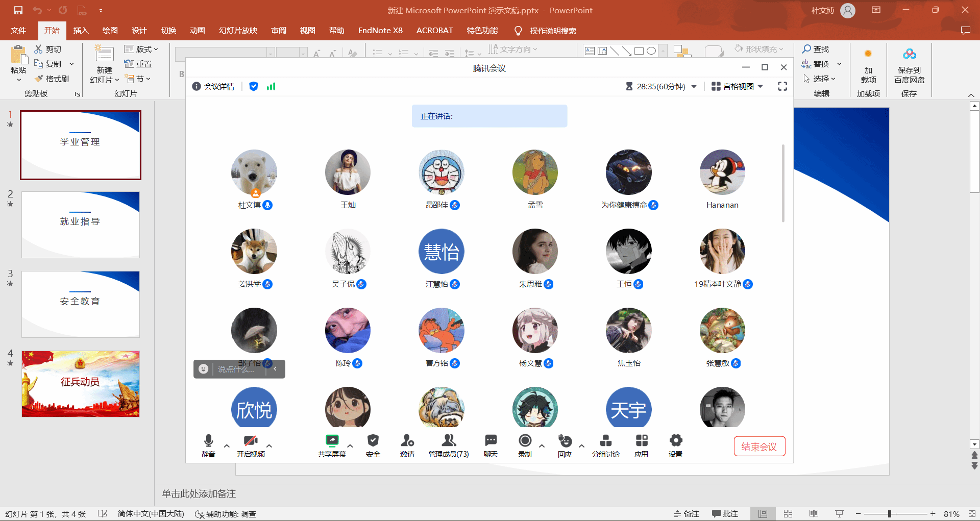Switch to the Insert (插入) ribbon tab
Image resolution: width=980 pixels, height=521 pixels.
pyautogui.click(x=81, y=31)
